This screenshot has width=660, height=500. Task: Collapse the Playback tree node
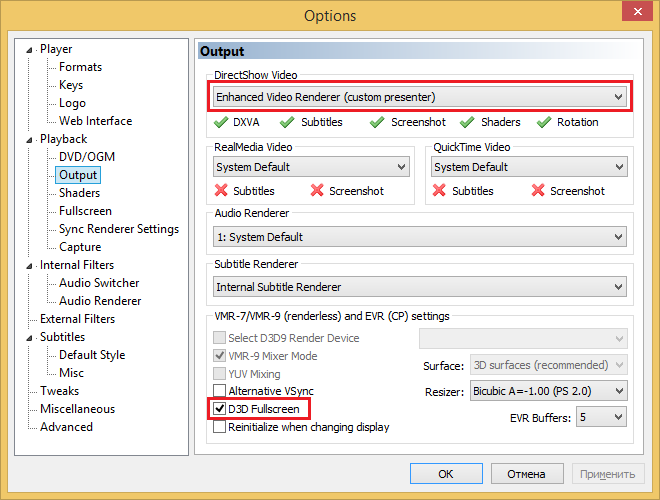coord(31,140)
